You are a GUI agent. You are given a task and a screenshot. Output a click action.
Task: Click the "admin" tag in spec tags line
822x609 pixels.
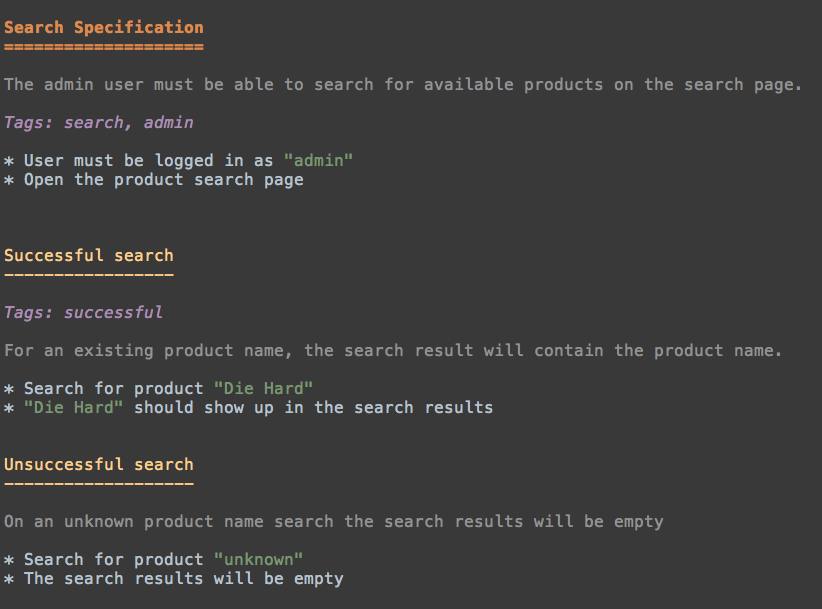[x=168, y=122]
